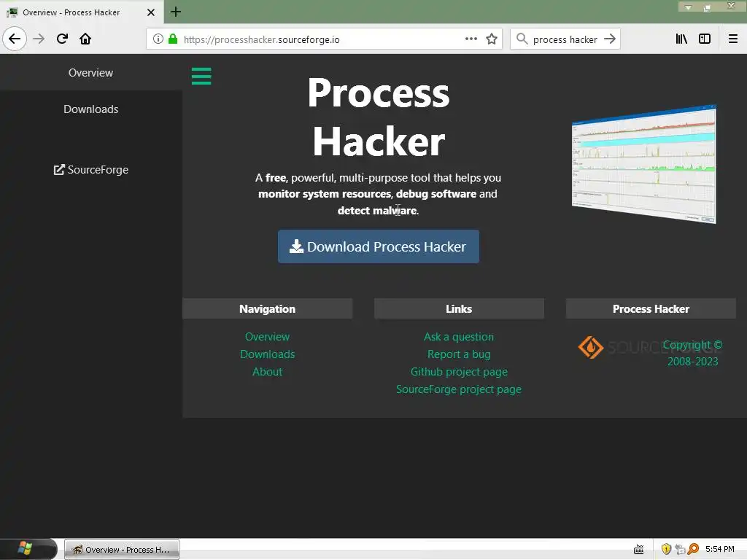Click the process hacker search box
This screenshot has height=560, width=747.
(565, 39)
